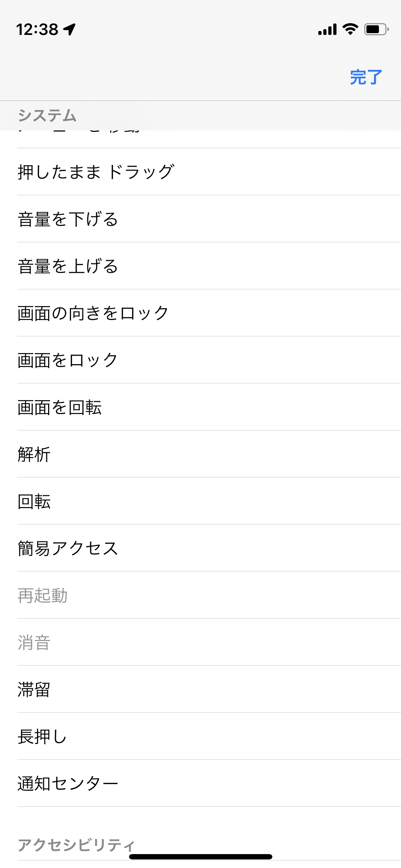Screen dimensions: 401x868
Task: Select the 解析 list item
Action: click(x=34, y=454)
